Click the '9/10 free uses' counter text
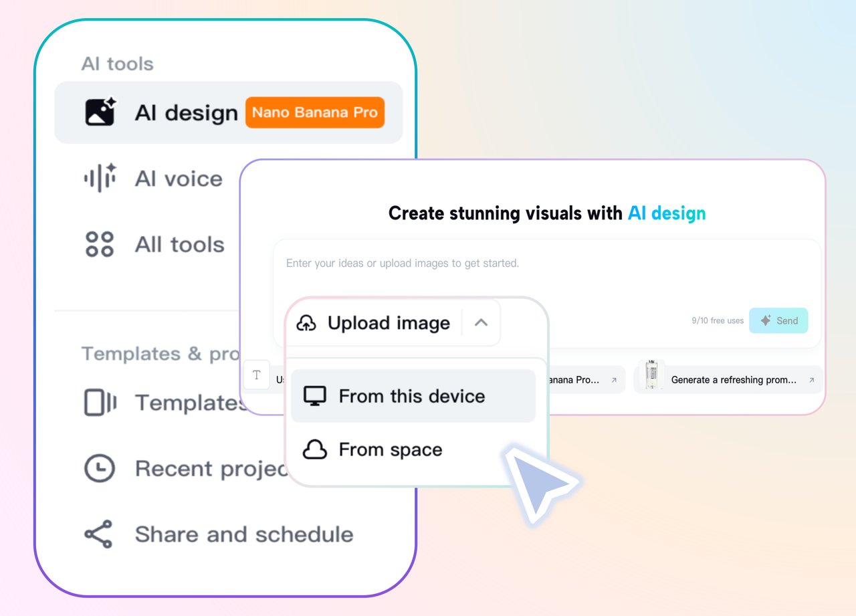This screenshot has height=616, width=856. tap(718, 321)
